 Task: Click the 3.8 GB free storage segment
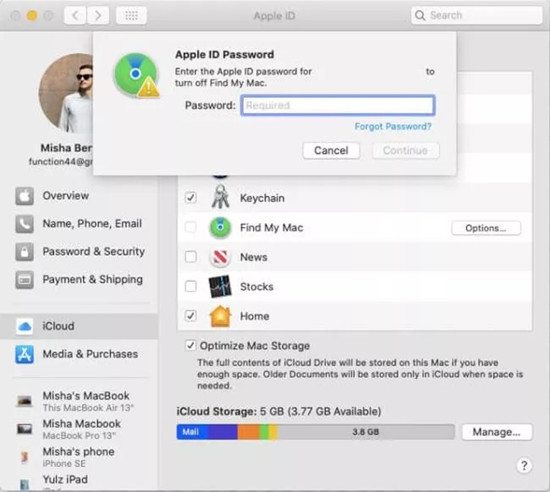point(365,432)
